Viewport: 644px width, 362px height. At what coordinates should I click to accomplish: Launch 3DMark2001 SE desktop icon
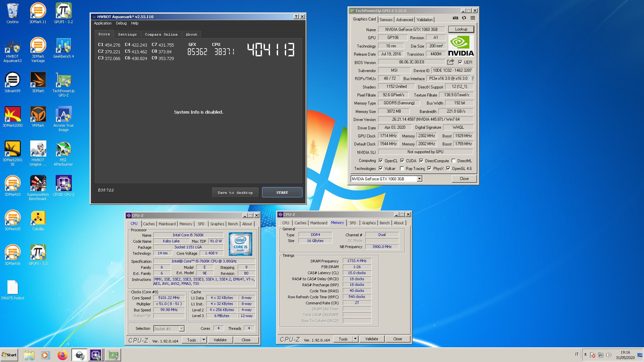12,154
